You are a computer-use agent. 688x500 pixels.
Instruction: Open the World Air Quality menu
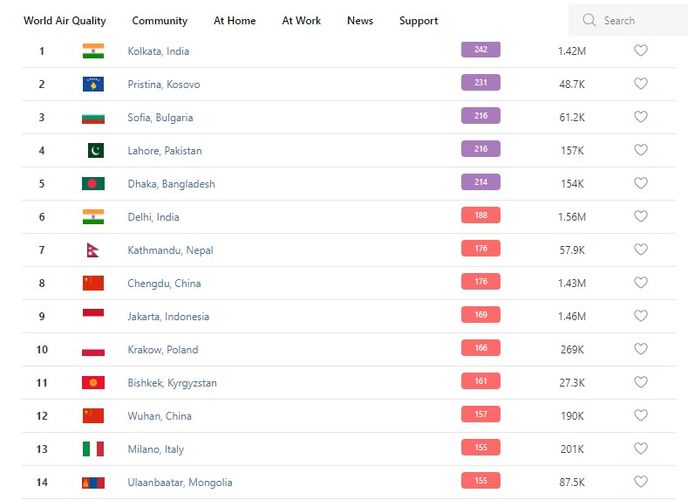(x=65, y=21)
